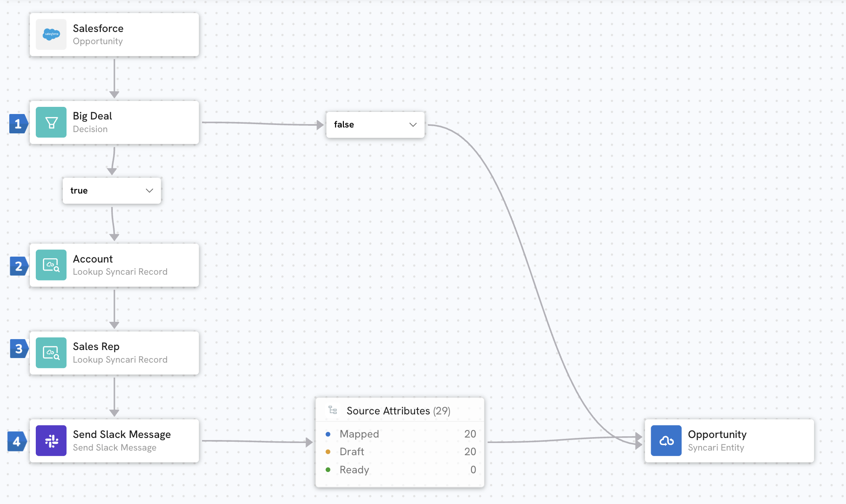The width and height of the screenshot is (846, 504).
Task: Click the Salesforce cloud logo icon
Action: (x=51, y=34)
